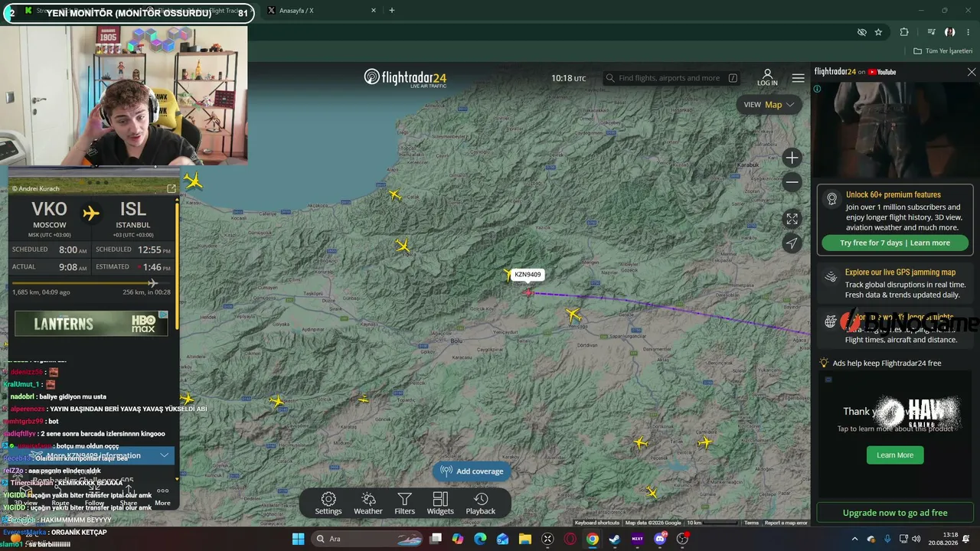The height and width of the screenshot is (551, 980).
Task: Click Try free for 7 days button
Action: tap(895, 243)
